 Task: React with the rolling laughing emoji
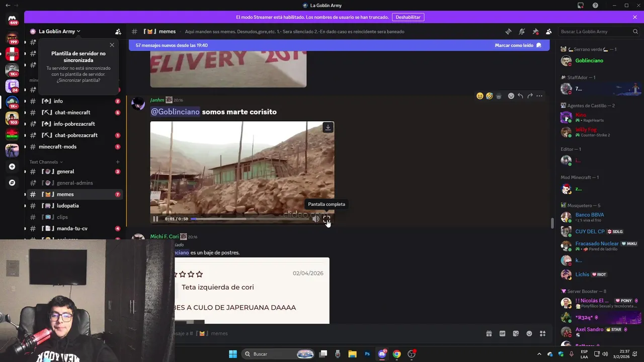pyautogui.click(x=489, y=96)
